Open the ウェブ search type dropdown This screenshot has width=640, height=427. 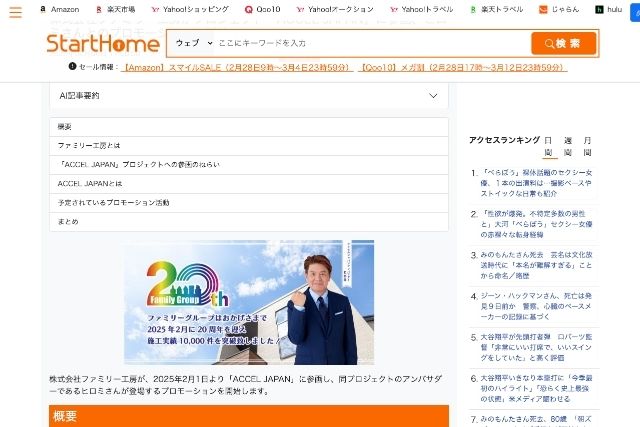click(x=193, y=43)
